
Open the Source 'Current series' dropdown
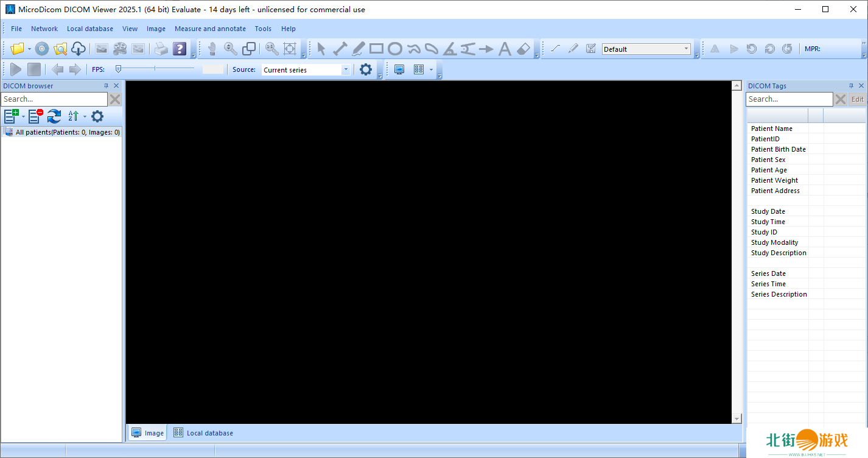point(346,70)
